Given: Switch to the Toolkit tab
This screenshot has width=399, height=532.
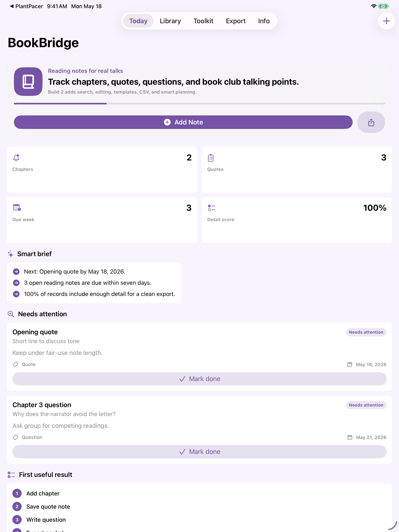Looking at the screenshot, I should [203, 21].
